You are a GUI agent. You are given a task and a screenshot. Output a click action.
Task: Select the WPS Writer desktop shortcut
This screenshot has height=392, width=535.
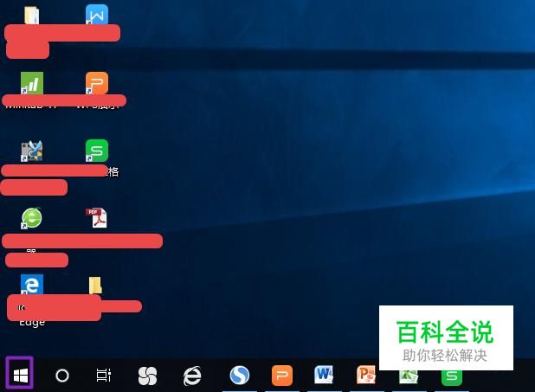coord(97,15)
